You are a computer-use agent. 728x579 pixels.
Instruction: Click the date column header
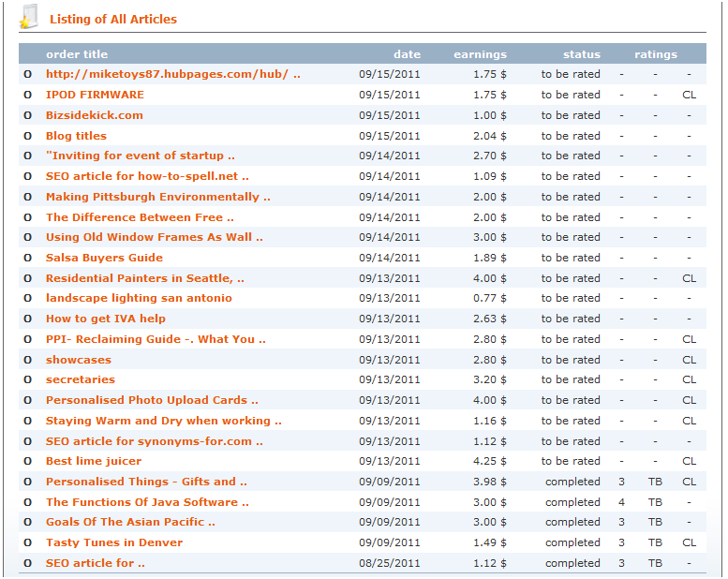407,54
